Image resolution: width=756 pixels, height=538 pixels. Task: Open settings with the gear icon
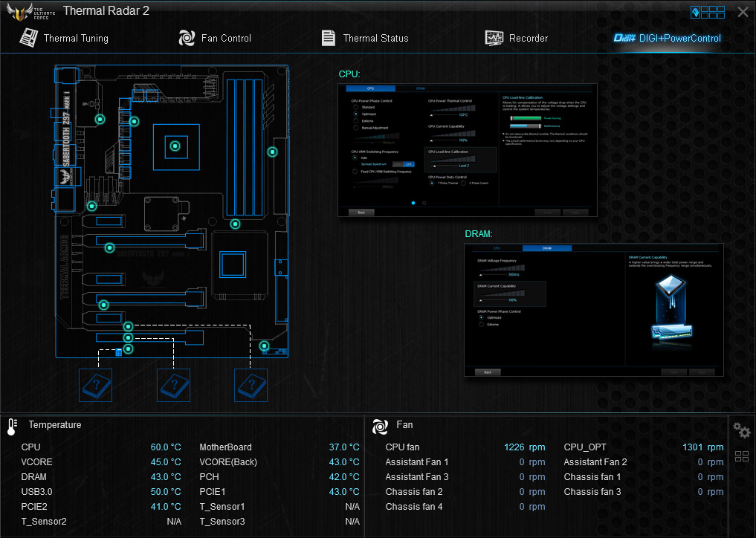742,430
